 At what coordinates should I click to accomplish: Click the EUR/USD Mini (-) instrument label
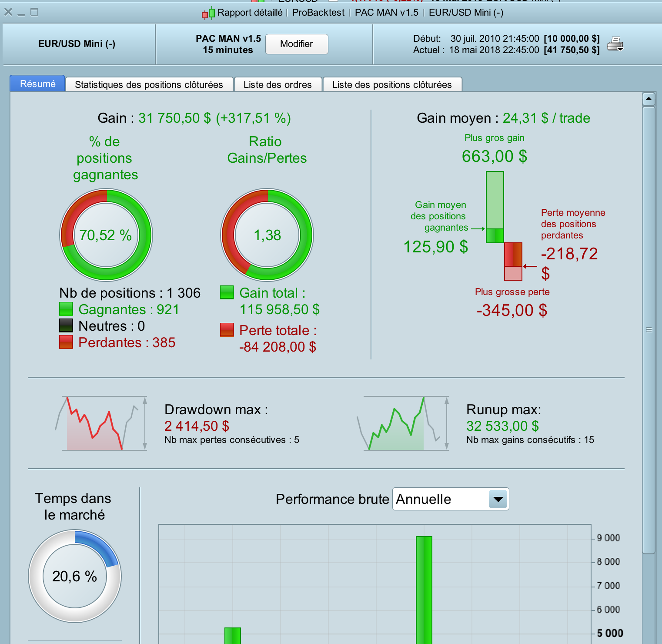point(77,44)
